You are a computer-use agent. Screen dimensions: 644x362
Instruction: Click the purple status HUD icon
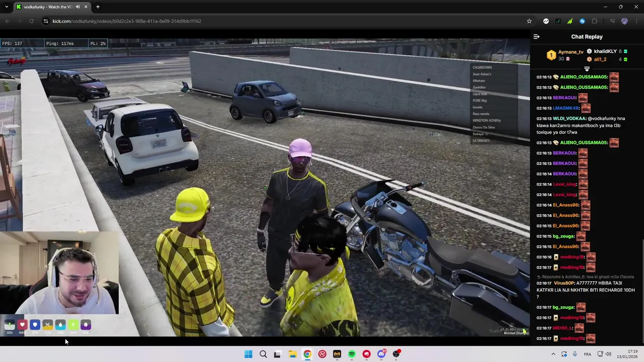click(x=86, y=325)
